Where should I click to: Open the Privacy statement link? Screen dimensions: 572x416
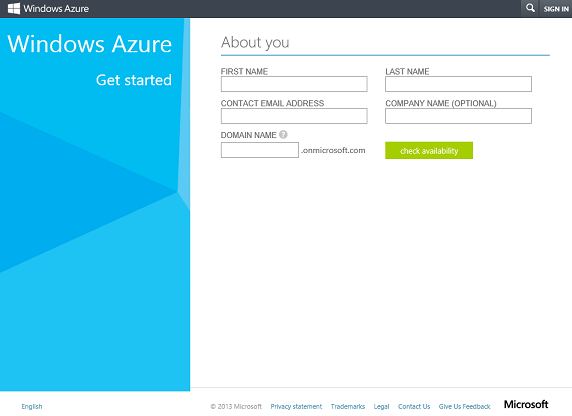click(296, 407)
